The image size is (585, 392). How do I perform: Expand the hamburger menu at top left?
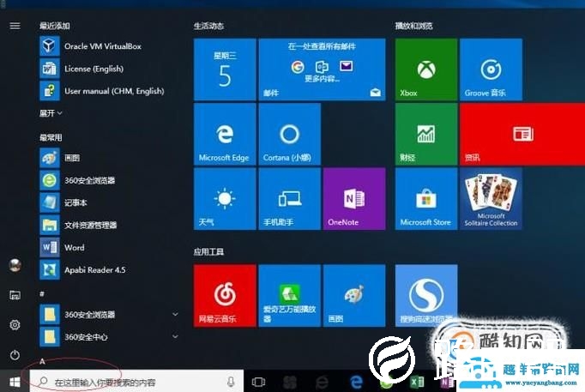click(15, 26)
